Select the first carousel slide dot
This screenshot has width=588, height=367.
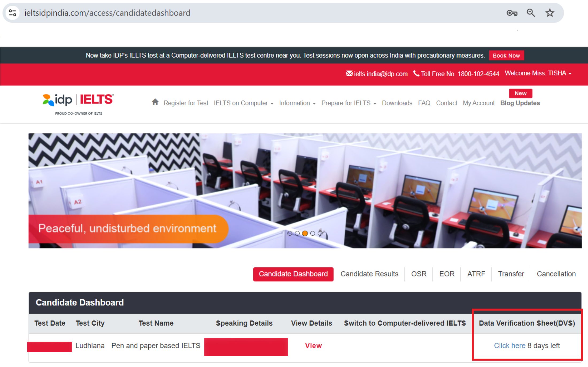tap(289, 233)
